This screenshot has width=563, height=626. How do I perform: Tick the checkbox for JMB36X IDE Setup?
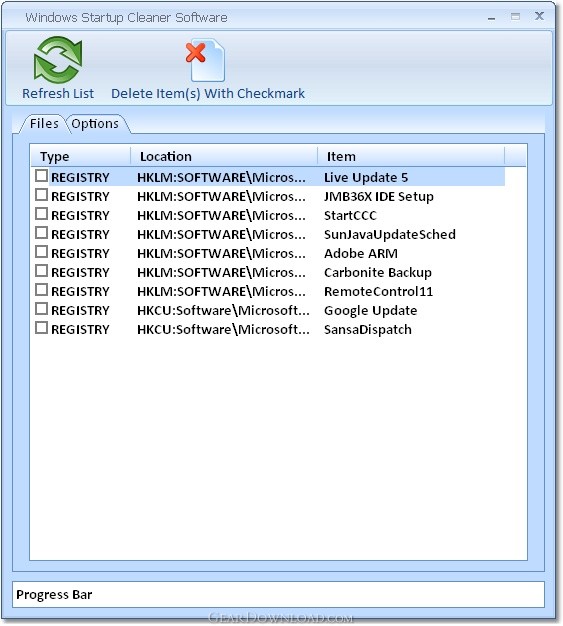pyautogui.click(x=42, y=195)
